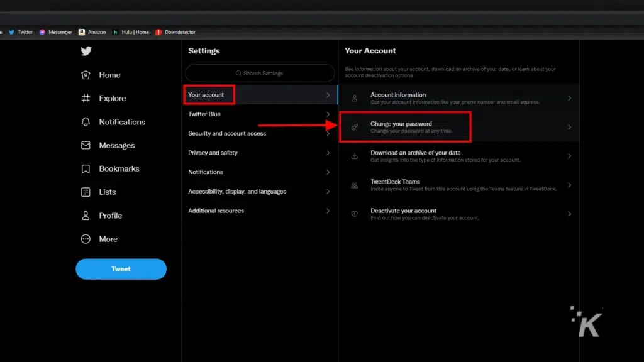644x362 pixels.
Task: Click the Your Account heading
Action: pyautogui.click(x=370, y=51)
